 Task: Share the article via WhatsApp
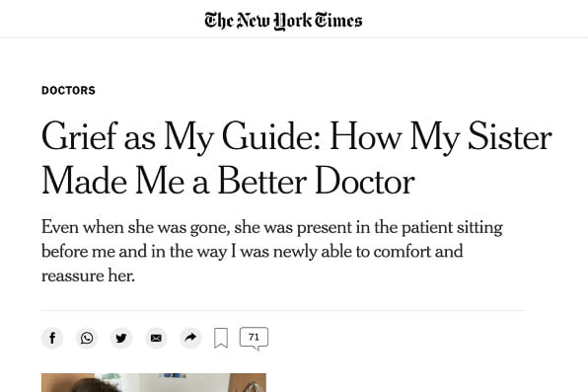(x=87, y=338)
